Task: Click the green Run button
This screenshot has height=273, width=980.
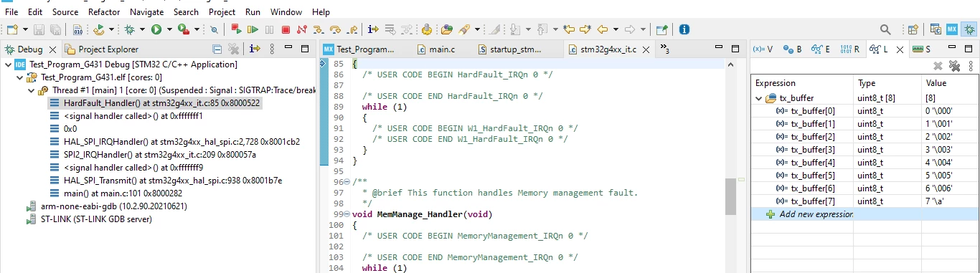Action: tap(156, 29)
